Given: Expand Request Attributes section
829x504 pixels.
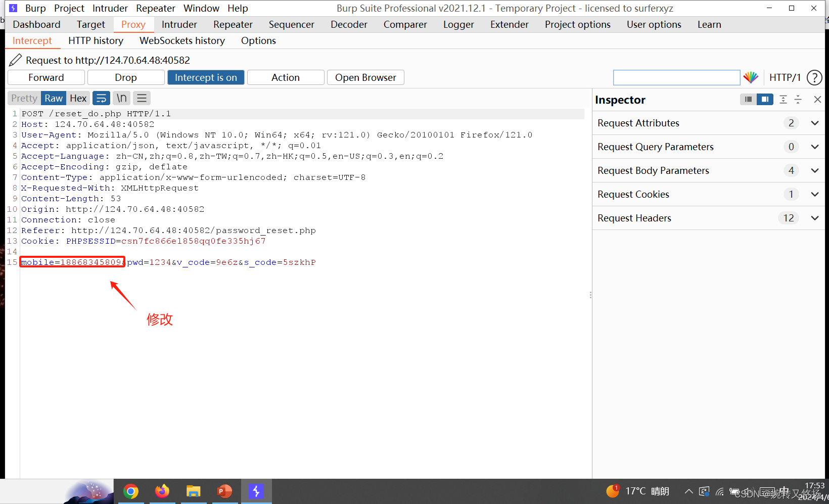Looking at the screenshot, I should pos(708,123).
